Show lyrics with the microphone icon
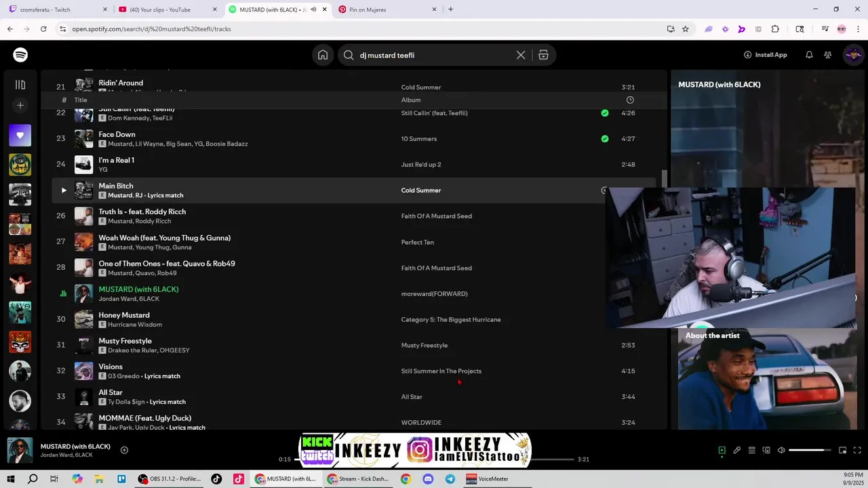Viewport: 868px width, 488px height. (736, 450)
